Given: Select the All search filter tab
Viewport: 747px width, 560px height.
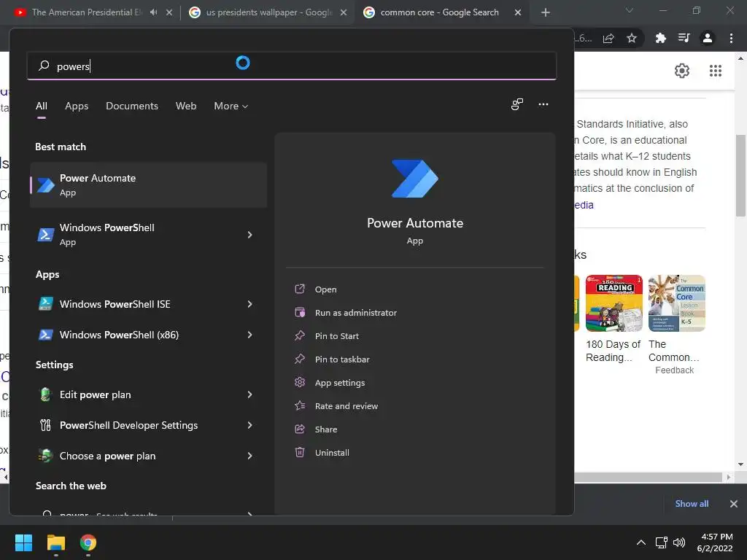Looking at the screenshot, I should click(x=42, y=106).
